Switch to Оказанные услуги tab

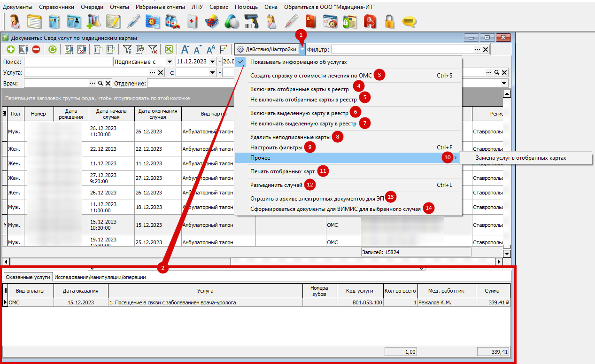tap(28, 277)
